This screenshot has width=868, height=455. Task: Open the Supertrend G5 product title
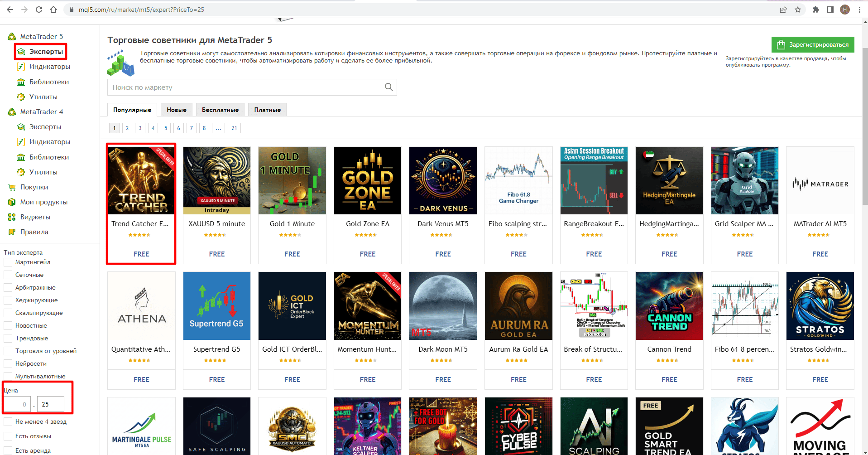click(x=217, y=349)
